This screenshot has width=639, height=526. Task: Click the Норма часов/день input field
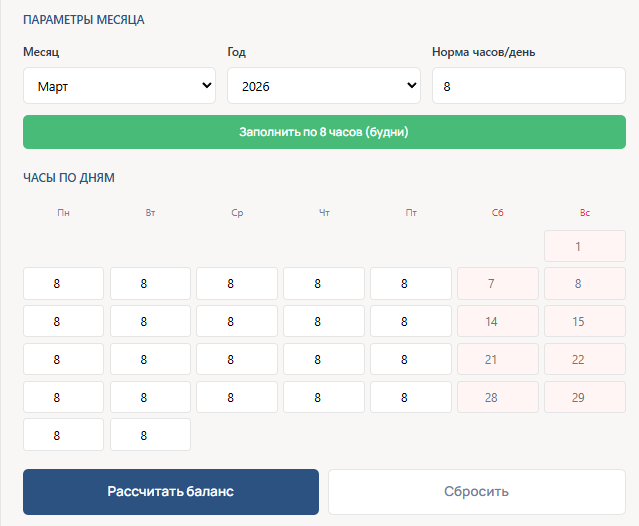528,87
